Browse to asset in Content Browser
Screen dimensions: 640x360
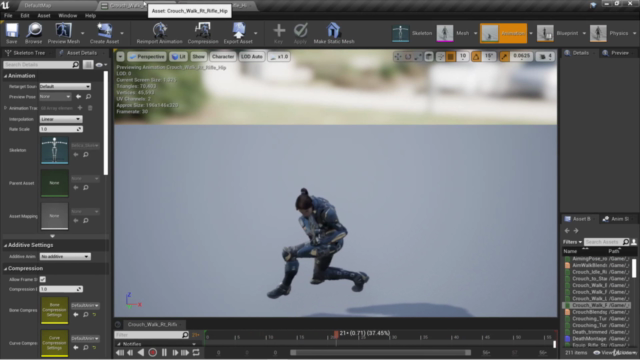click(33, 33)
